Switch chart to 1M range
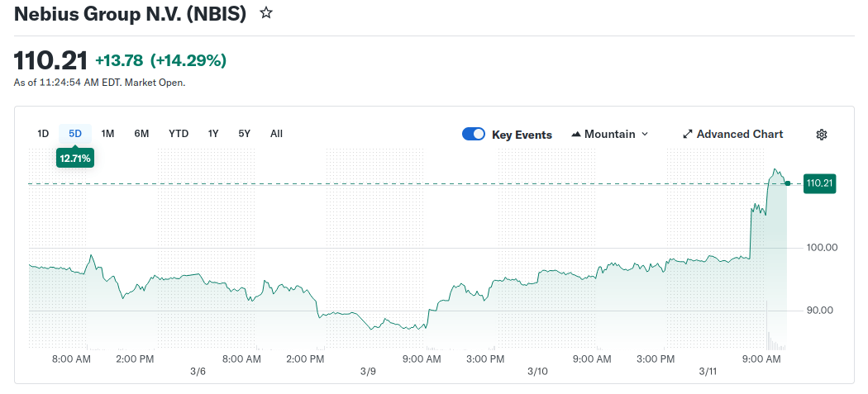The width and height of the screenshot is (868, 394). [x=107, y=134]
